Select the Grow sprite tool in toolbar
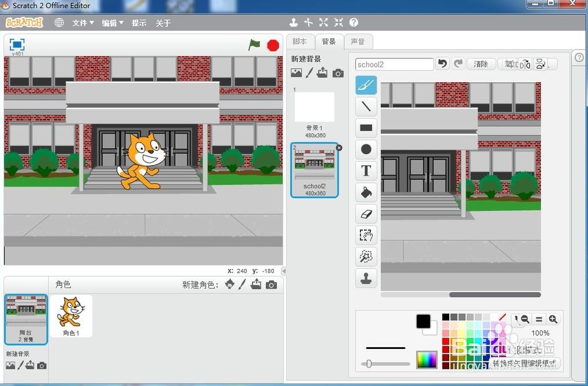 [323, 22]
